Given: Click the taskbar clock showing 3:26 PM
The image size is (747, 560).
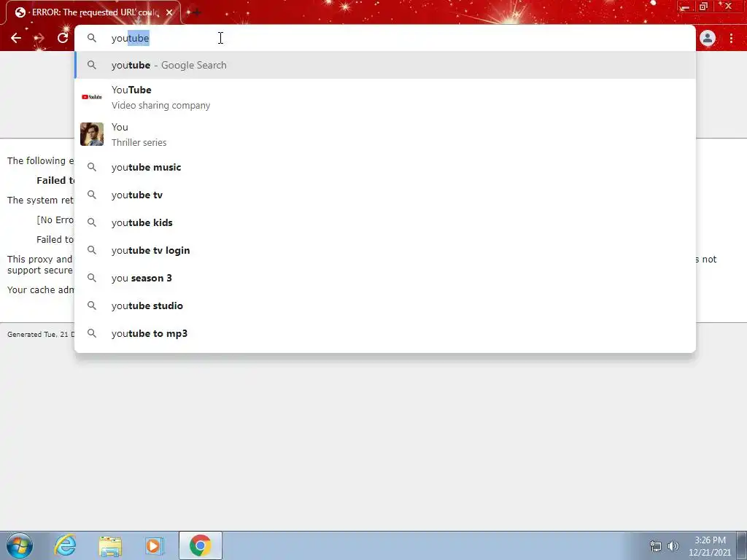Looking at the screenshot, I should click(x=710, y=546).
